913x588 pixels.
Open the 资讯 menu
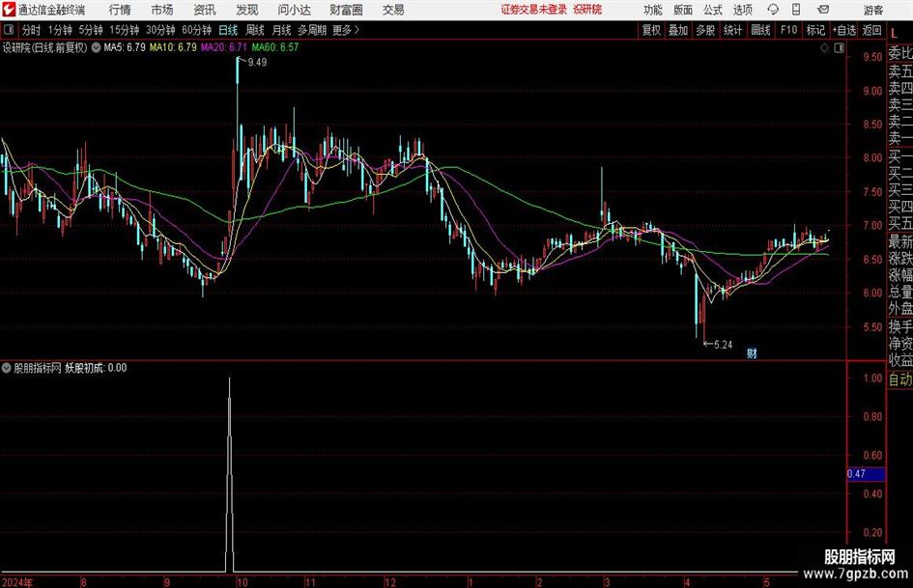pos(205,10)
